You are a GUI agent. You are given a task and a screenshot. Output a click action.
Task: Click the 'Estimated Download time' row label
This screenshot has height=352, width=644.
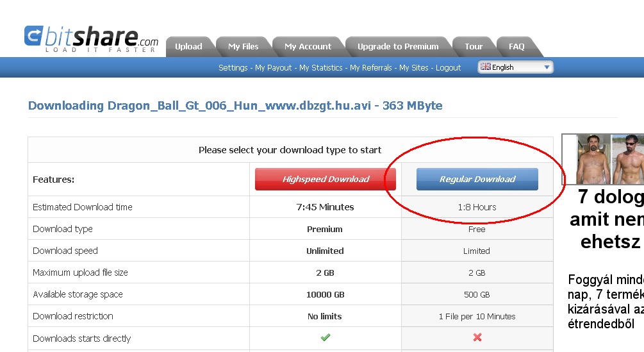pos(83,207)
